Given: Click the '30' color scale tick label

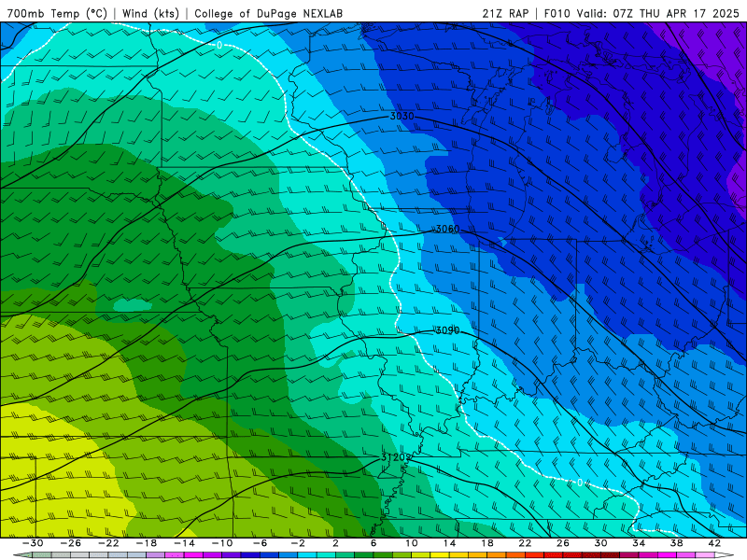Looking at the screenshot, I should pyautogui.click(x=600, y=543).
